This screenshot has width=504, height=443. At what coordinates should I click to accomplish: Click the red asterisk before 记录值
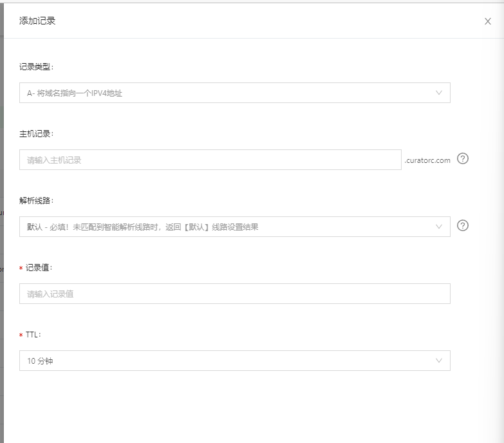[x=21, y=269]
